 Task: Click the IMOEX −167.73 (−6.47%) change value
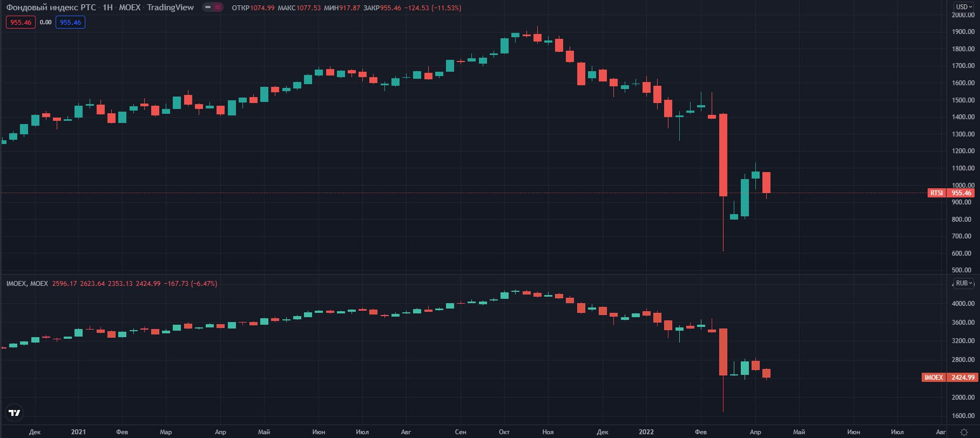click(190, 283)
